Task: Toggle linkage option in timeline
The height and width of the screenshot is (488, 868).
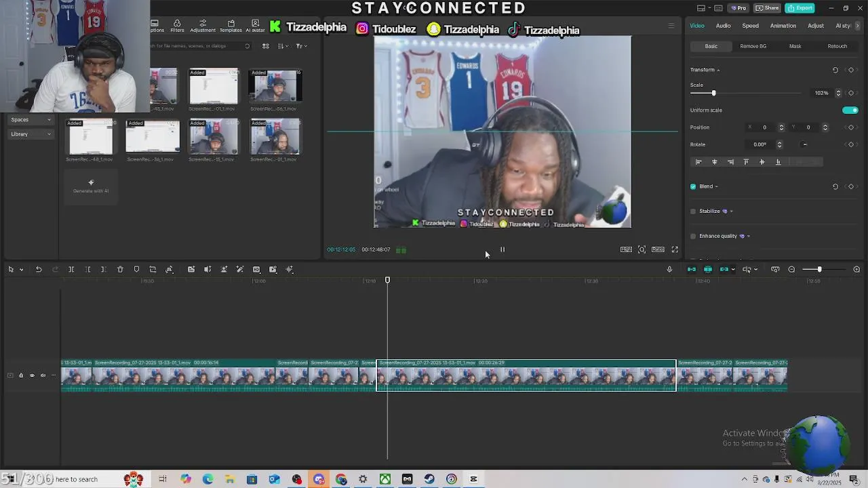Action: [724, 270]
